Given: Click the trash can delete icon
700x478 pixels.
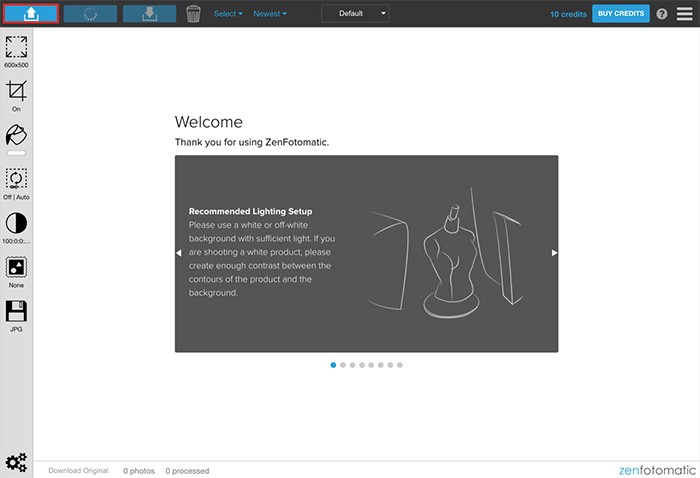Looking at the screenshot, I should [x=194, y=14].
